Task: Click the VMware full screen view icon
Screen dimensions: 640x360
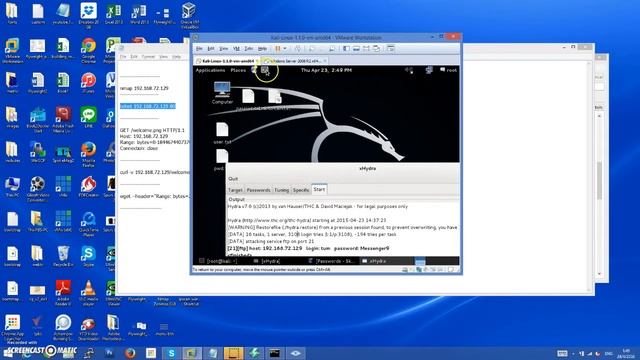Action: (366, 49)
